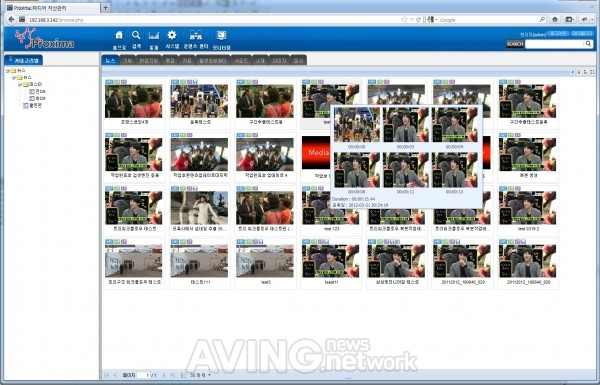
Task: Select the preview frame at 00:00:13
Action: coord(454,170)
